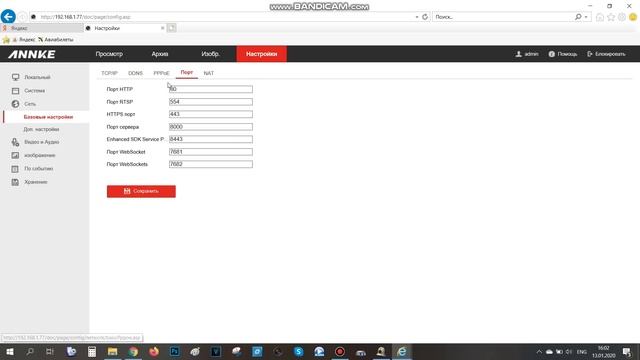This screenshot has height=360, width=640.
Task: Click the search magnifier in the browser search box
Action: 578,17
